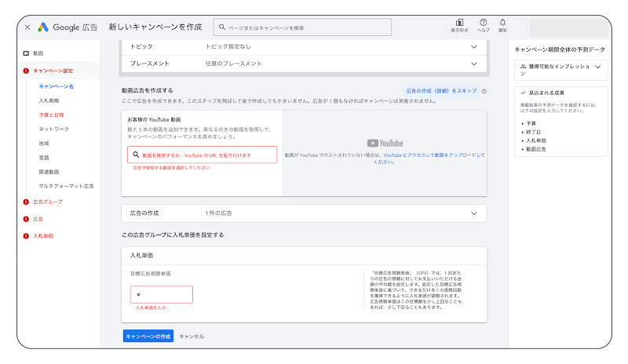
Task: Click error icon next to 入札単価 in sidebar
Action: click(26, 236)
